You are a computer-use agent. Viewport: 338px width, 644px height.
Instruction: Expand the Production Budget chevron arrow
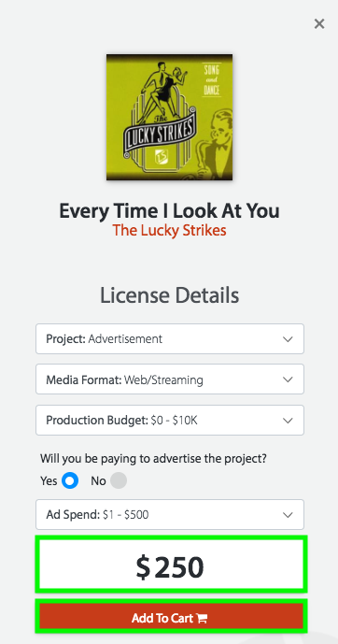pos(288,421)
